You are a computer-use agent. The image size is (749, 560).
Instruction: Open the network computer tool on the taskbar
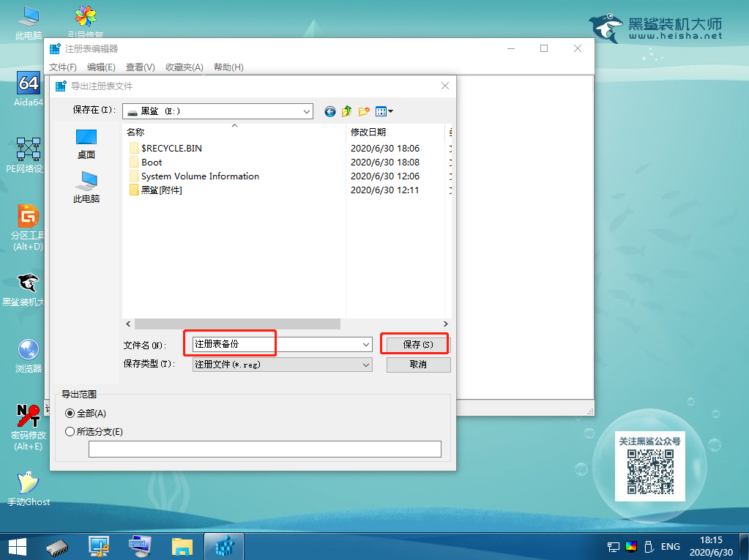99,547
